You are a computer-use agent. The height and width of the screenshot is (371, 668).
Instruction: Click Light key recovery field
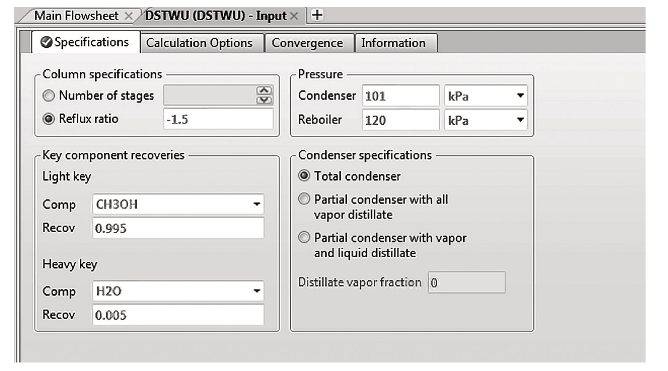[178, 228]
